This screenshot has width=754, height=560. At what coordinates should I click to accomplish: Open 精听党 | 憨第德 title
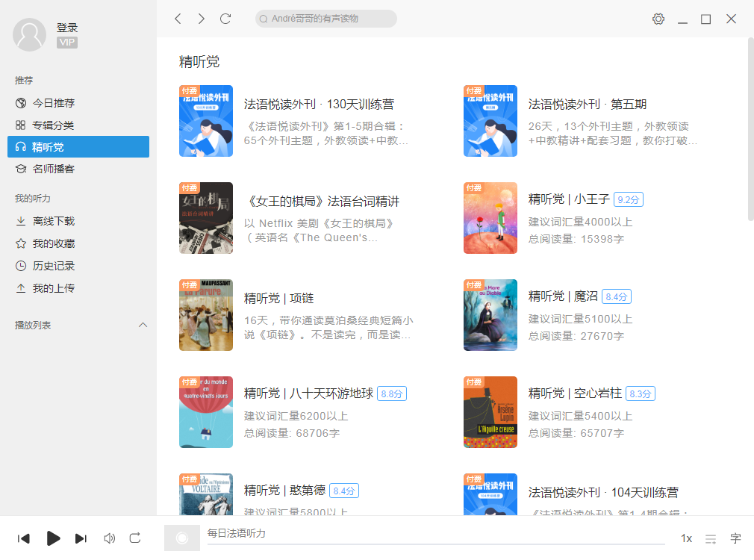284,491
